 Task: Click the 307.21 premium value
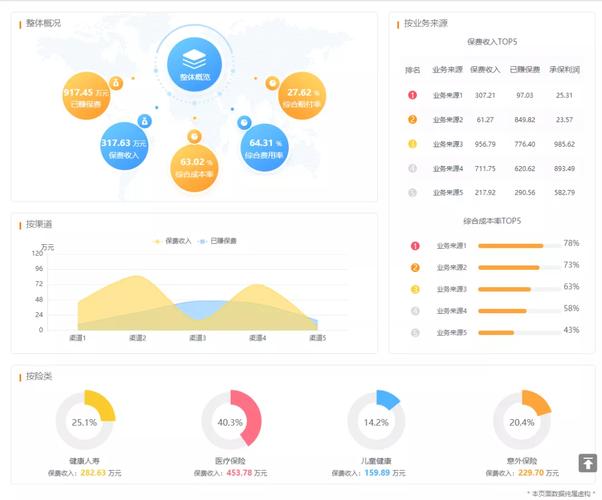(485, 95)
